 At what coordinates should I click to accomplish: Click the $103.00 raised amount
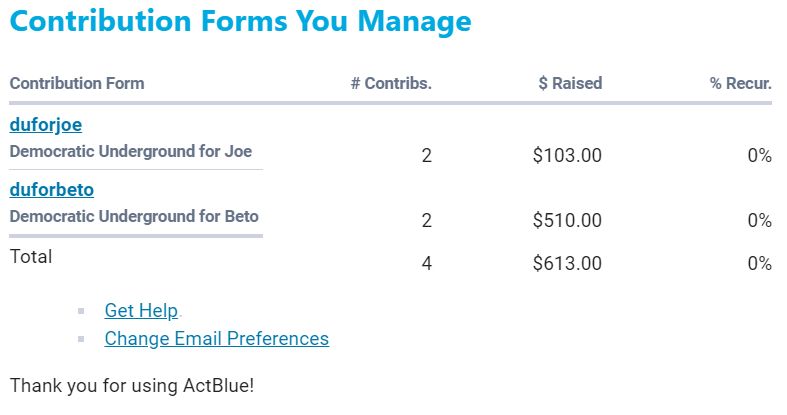(x=567, y=156)
